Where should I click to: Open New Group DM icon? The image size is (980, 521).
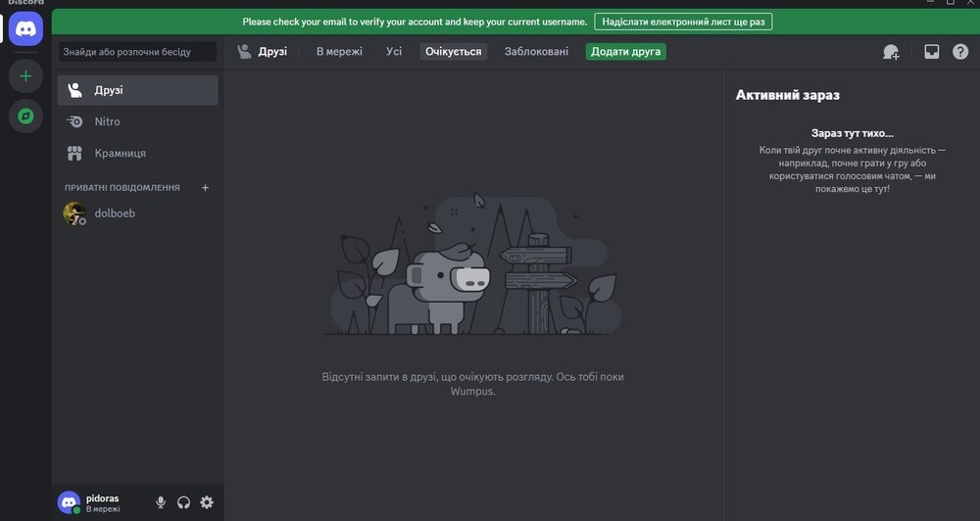click(891, 52)
